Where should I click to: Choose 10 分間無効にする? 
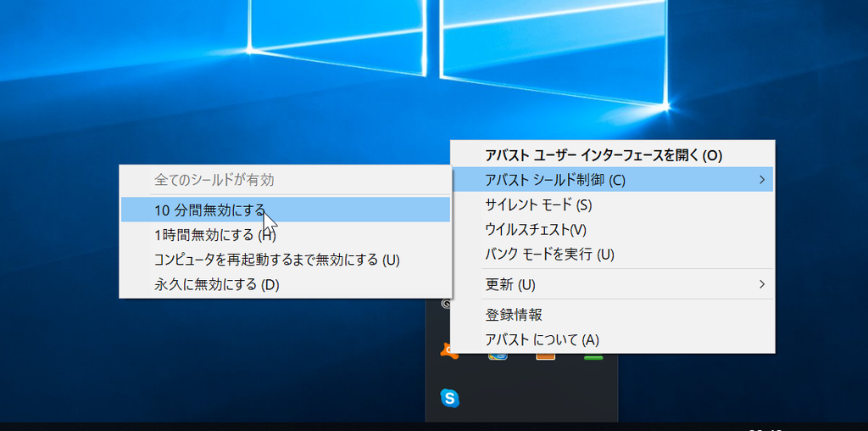(286, 210)
